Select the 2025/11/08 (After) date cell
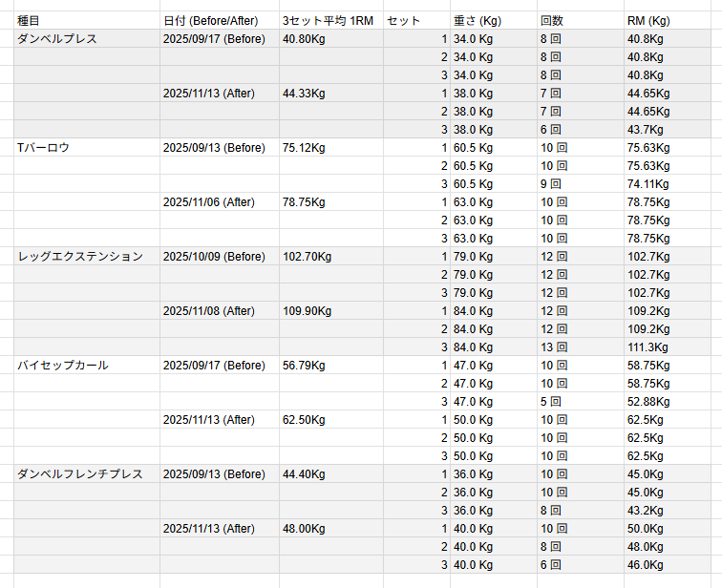The height and width of the screenshot is (588, 722). (x=220, y=311)
